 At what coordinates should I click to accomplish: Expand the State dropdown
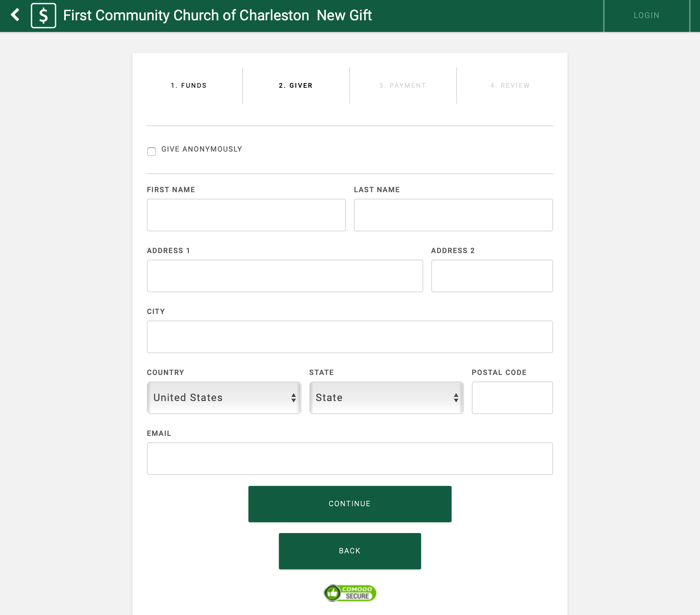tap(386, 398)
